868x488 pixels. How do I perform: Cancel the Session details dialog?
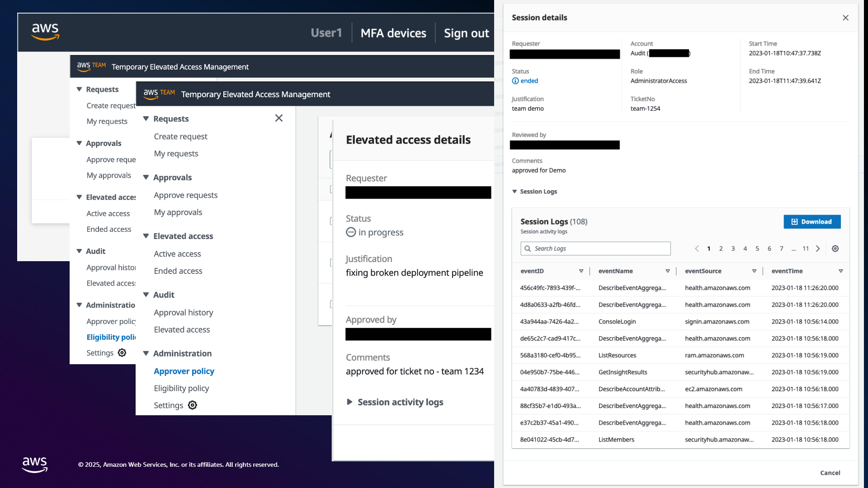coord(830,473)
